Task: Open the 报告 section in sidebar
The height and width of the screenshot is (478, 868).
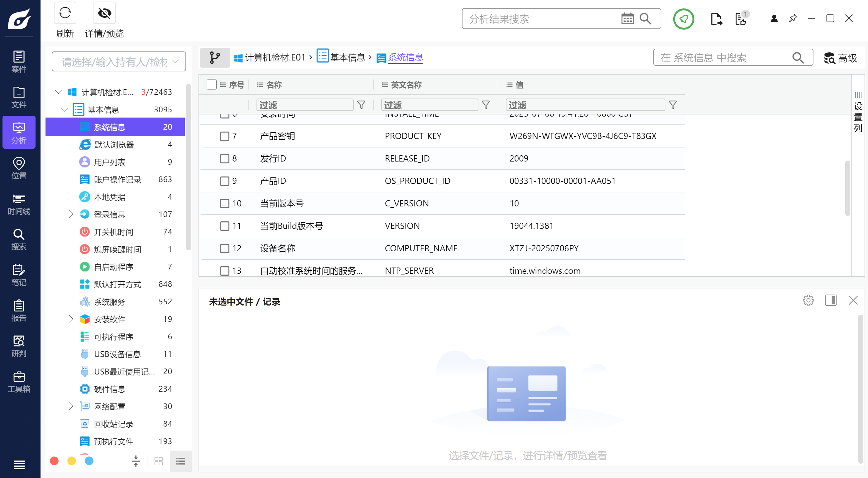Action: (x=19, y=311)
